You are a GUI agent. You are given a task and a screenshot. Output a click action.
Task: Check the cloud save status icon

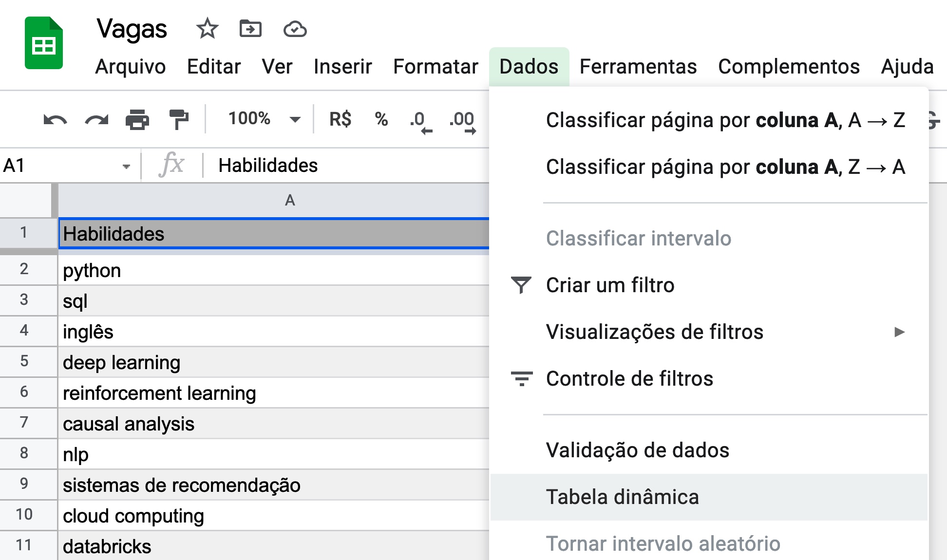click(295, 29)
